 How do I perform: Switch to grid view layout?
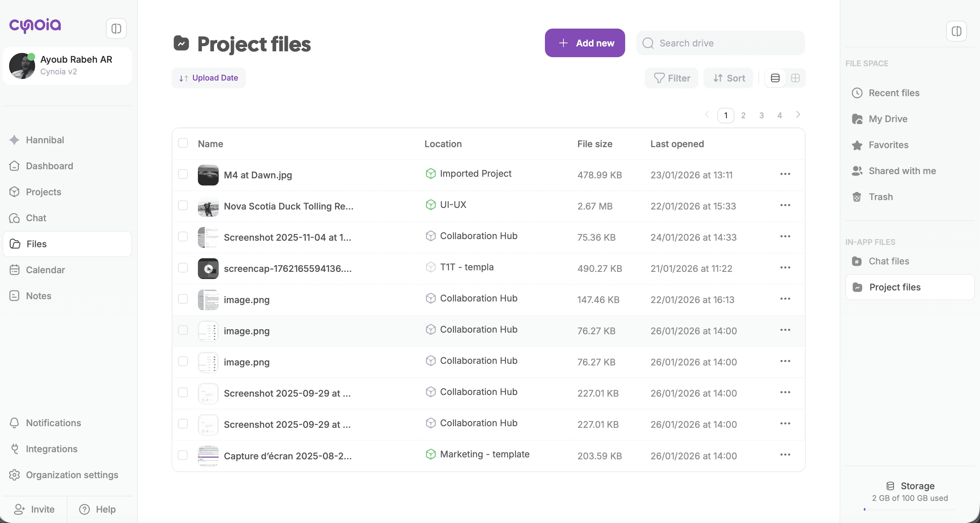click(x=795, y=78)
